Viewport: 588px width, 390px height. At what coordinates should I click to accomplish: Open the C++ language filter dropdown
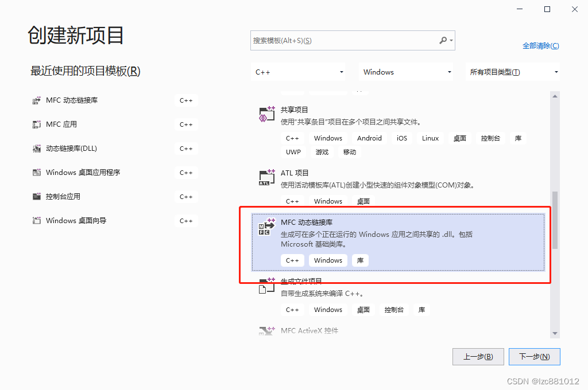[298, 72]
